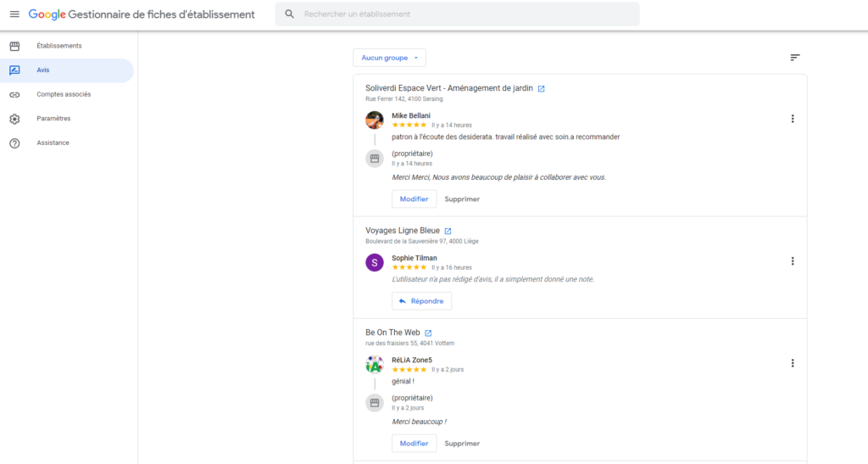Image resolution: width=868 pixels, height=464 pixels.
Task: Select Avis in sidebar
Action: click(66, 70)
